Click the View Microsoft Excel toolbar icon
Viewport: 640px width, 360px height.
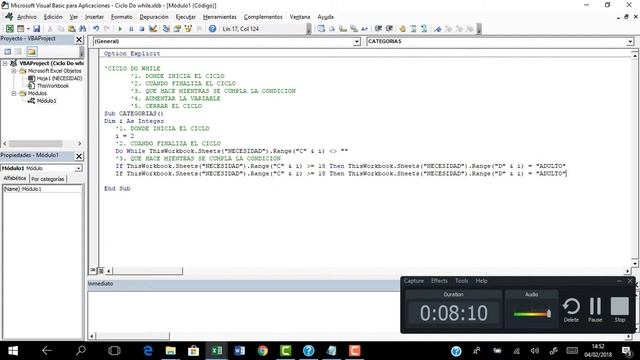pyautogui.click(x=9, y=29)
